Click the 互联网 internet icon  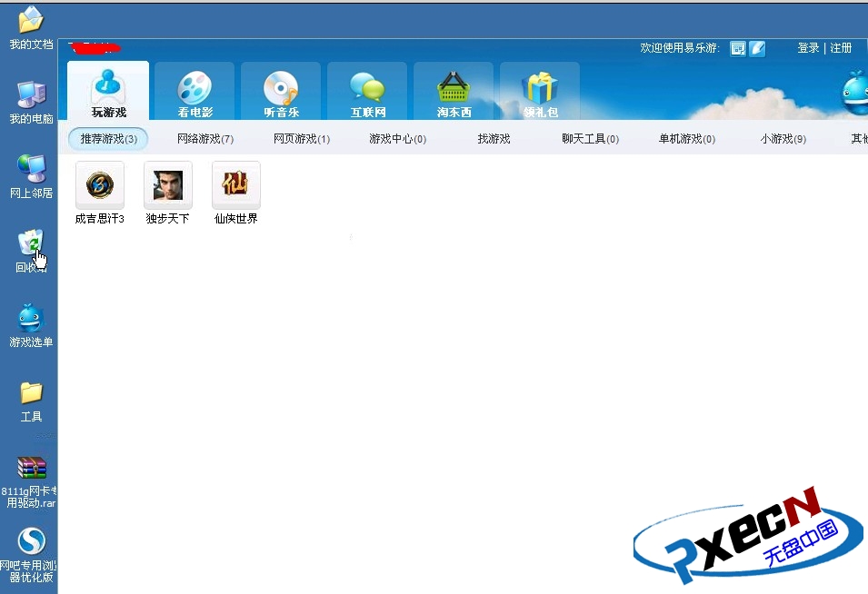point(366,91)
